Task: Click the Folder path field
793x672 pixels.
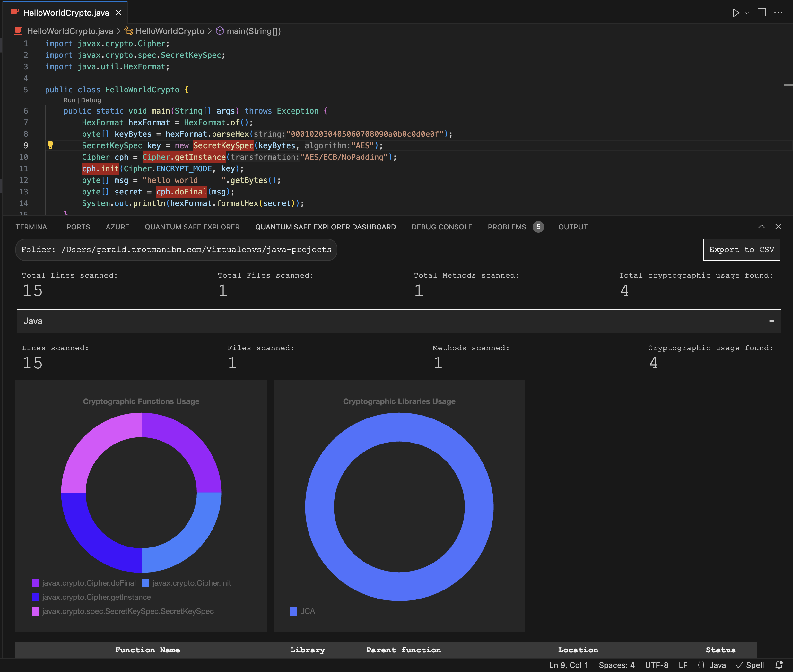Action: point(176,250)
